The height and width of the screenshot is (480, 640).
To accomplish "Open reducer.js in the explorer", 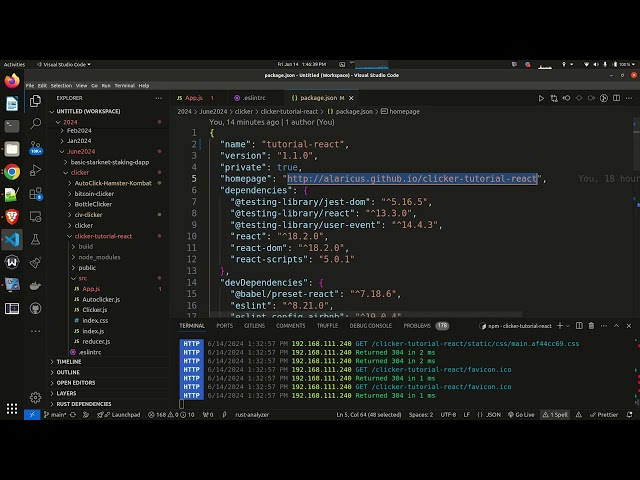I will [96, 342].
